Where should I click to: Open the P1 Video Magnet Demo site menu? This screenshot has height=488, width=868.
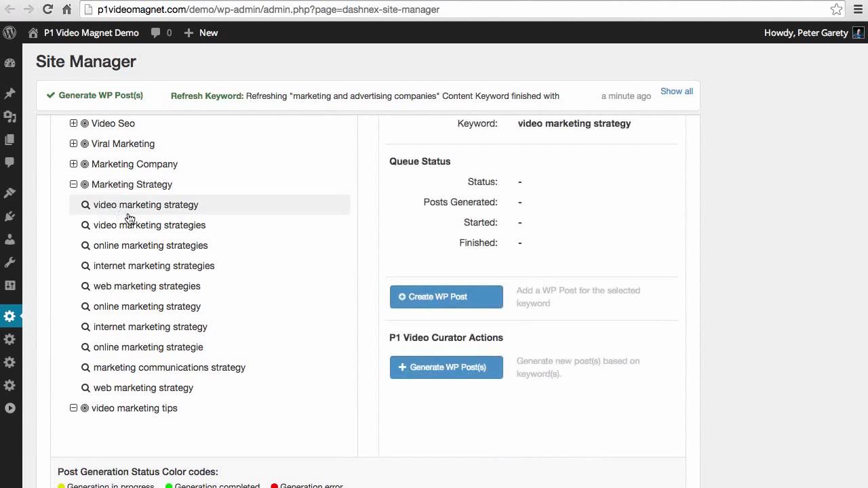[83, 33]
